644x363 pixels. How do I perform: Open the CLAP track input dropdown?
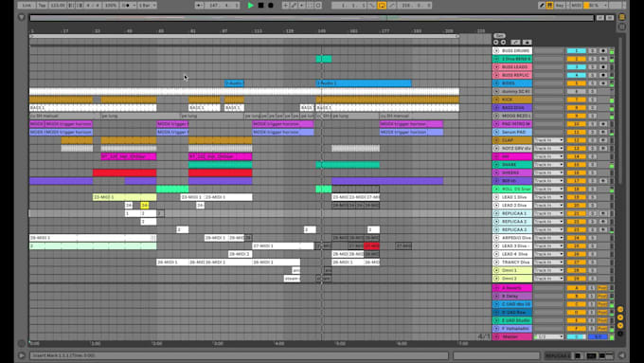tap(548, 140)
